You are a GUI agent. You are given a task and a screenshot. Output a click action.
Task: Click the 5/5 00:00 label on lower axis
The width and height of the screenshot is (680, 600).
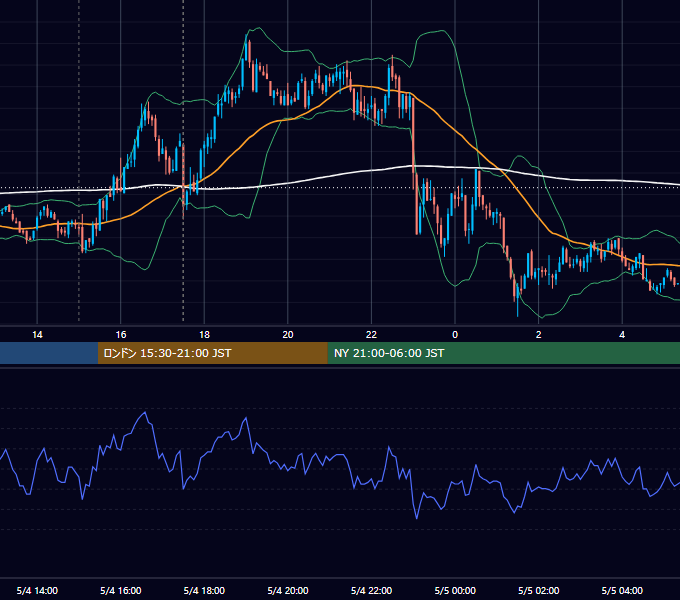point(455,590)
